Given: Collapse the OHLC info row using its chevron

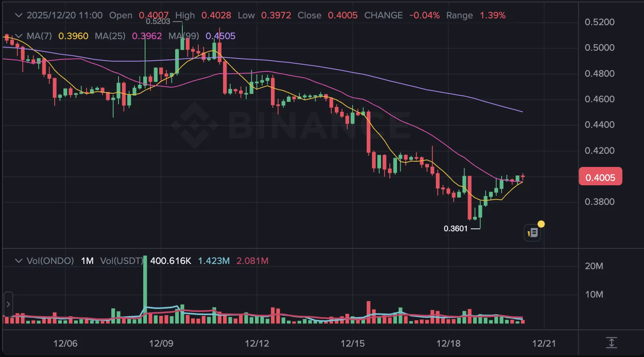Looking at the screenshot, I should 18,15.
